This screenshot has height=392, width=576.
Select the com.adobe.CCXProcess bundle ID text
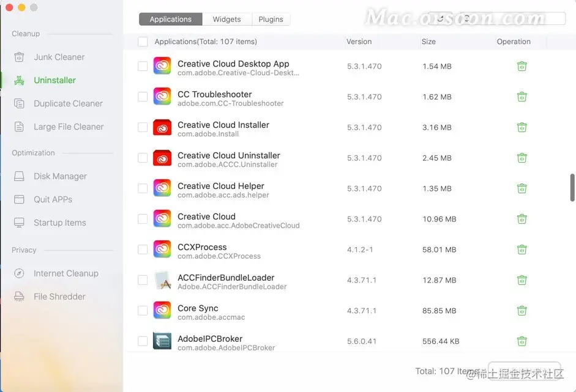click(x=219, y=256)
